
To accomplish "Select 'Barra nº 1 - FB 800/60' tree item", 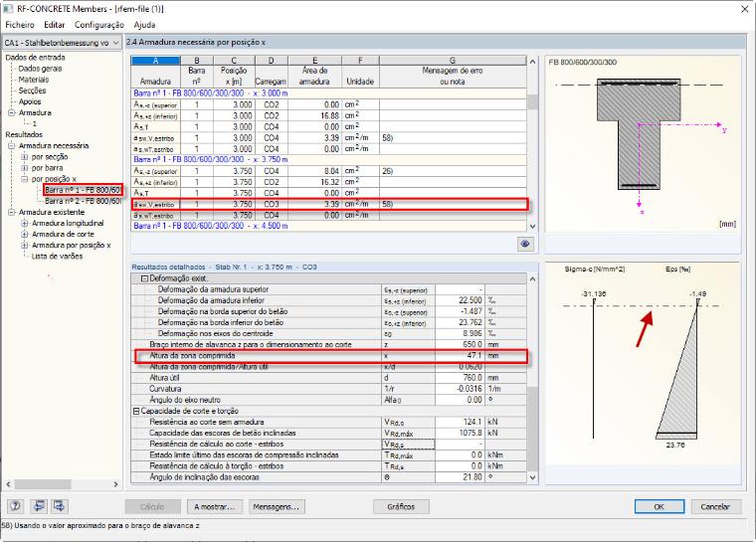I will coord(83,190).
